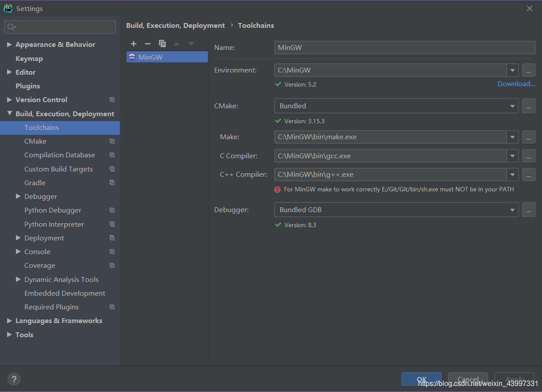
Task: Click project-level icon beside Version Control
Action: pyautogui.click(x=112, y=100)
